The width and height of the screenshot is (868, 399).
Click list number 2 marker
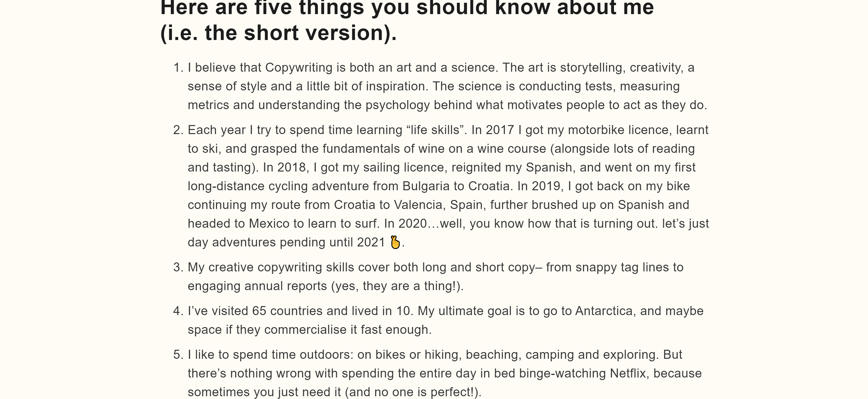tap(178, 130)
